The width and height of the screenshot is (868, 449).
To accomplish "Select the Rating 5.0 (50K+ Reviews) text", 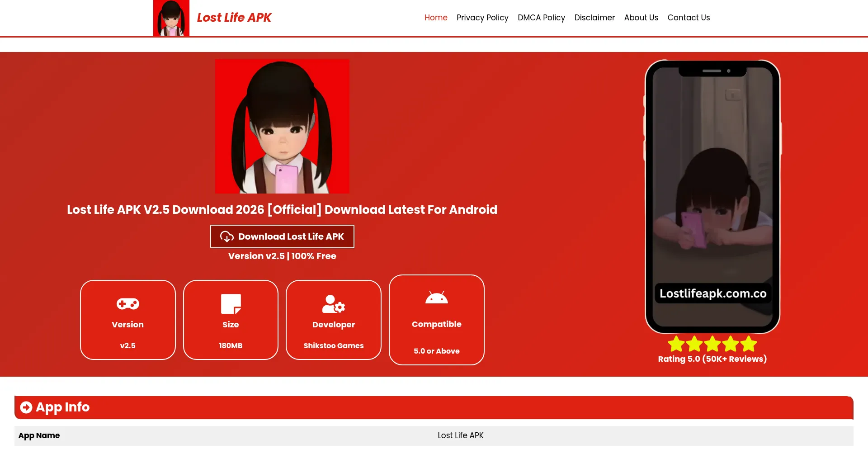I will point(712,359).
